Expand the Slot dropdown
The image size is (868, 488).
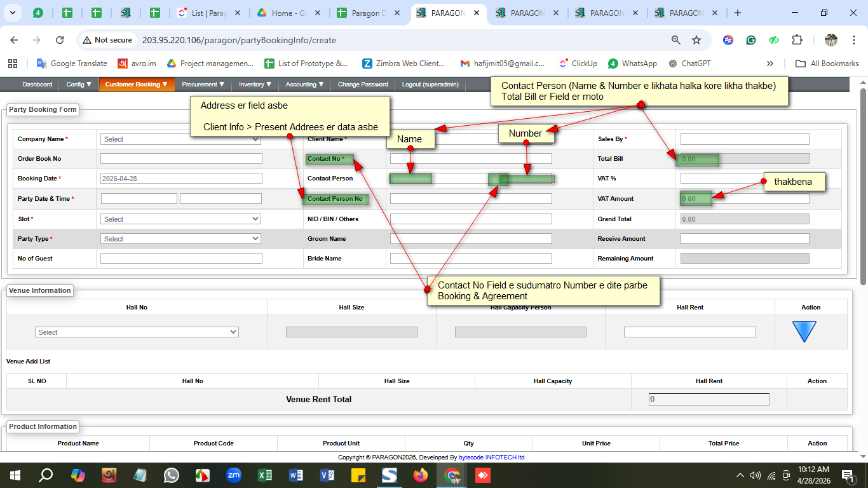click(180, 219)
